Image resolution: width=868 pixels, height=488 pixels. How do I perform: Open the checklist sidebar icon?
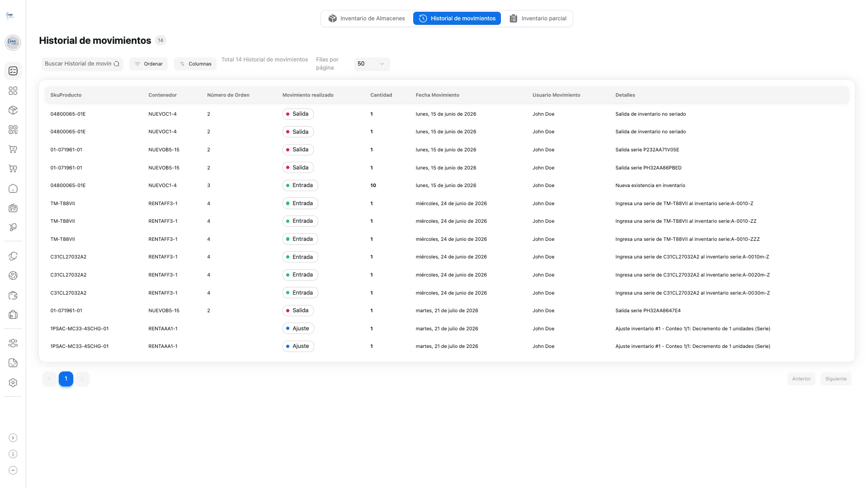[x=13, y=71]
